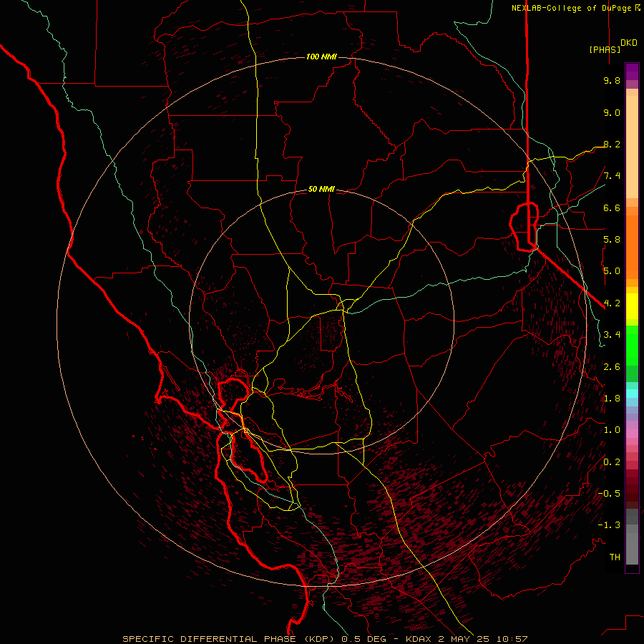Image resolution: width=644 pixels, height=644 pixels.
Task: Pick the pink segment near 1.0 on the color bar
Action: pos(632,434)
